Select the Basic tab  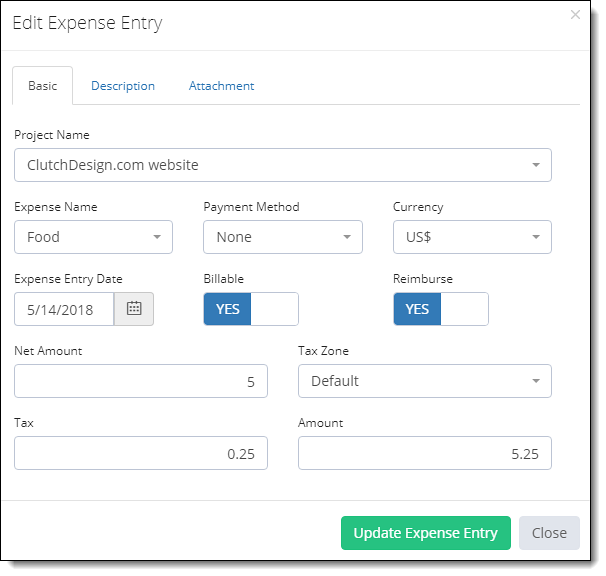(43, 85)
